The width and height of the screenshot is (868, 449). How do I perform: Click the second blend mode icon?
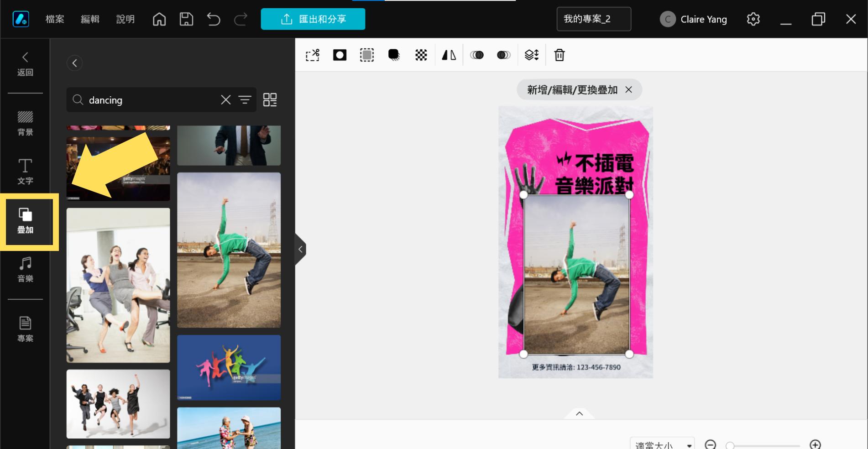(504, 55)
